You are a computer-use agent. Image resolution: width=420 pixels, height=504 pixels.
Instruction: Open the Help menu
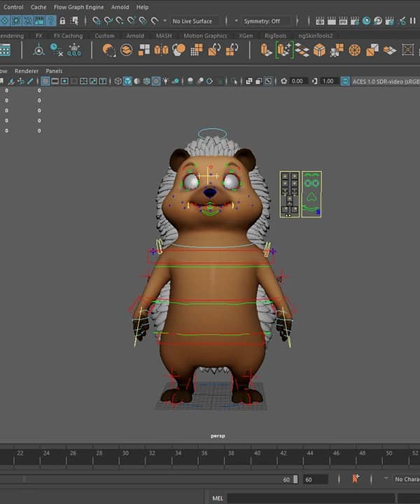[142, 7]
